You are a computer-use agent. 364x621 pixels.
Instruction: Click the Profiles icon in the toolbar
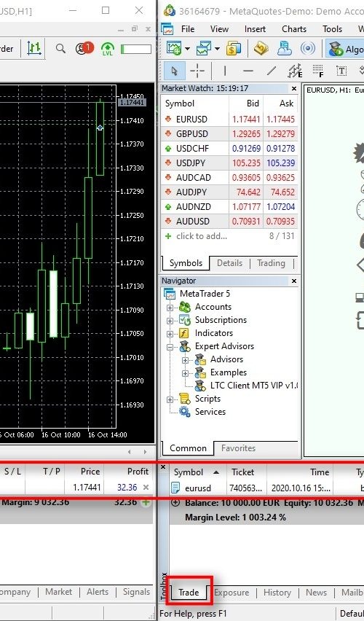[204, 49]
